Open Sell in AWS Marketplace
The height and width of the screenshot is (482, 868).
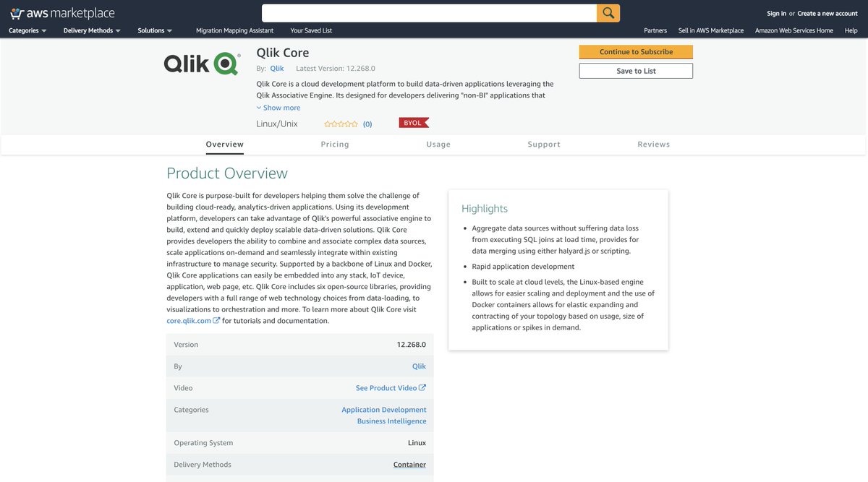click(711, 30)
